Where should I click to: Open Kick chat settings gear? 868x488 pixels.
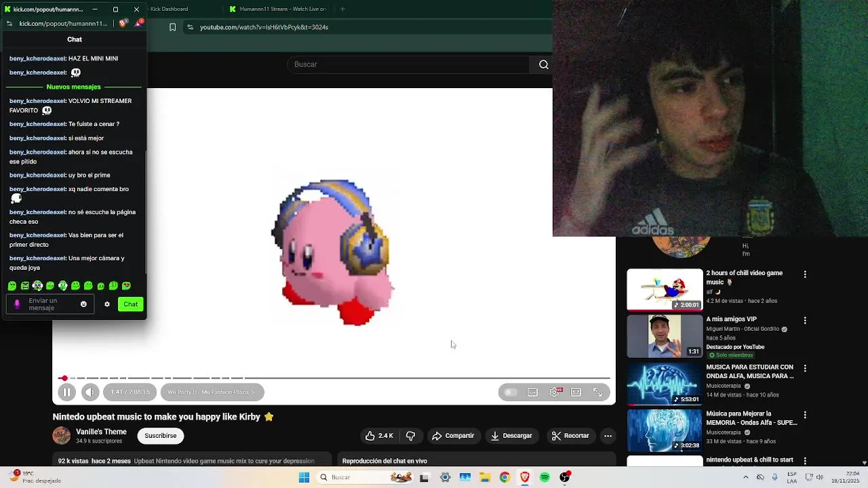pos(106,304)
